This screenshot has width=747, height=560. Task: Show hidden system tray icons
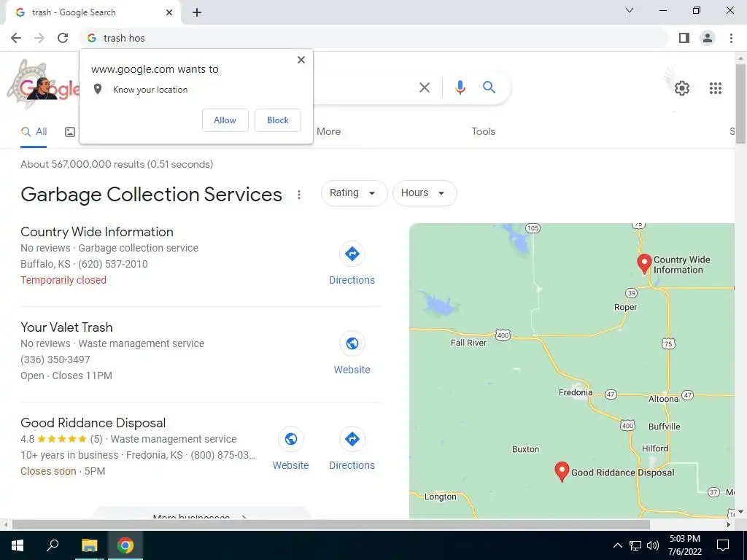coord(617,545)
